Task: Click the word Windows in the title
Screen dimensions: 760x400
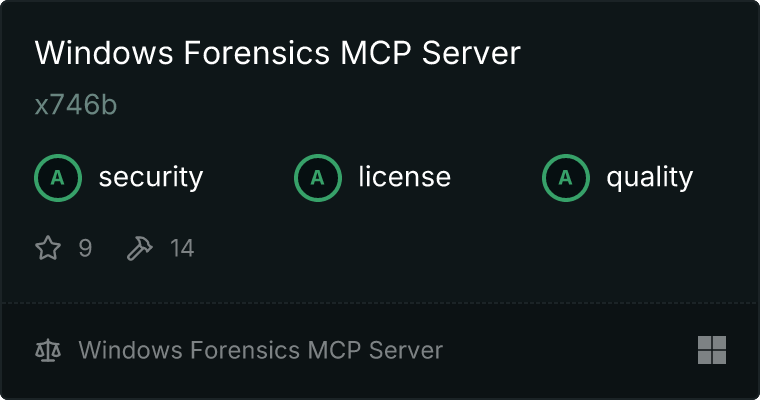Action: click(104, 52)
